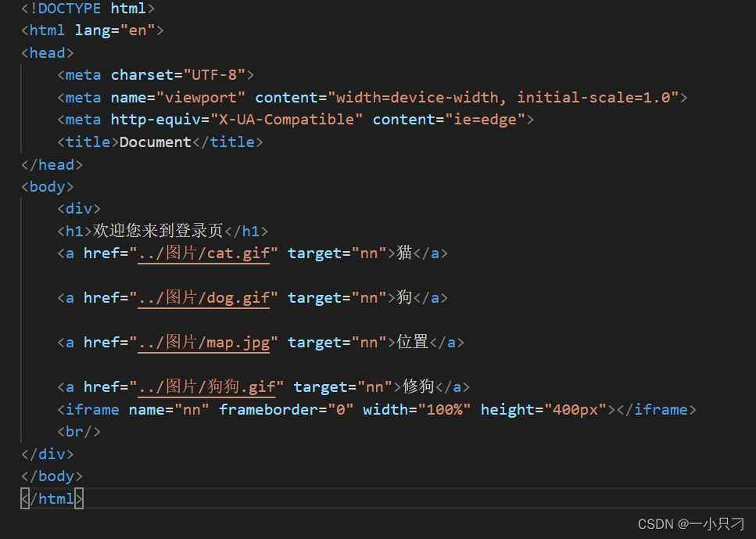Click the title text Document
Viewport: 756px width, 539px height.
click(156, 142)
